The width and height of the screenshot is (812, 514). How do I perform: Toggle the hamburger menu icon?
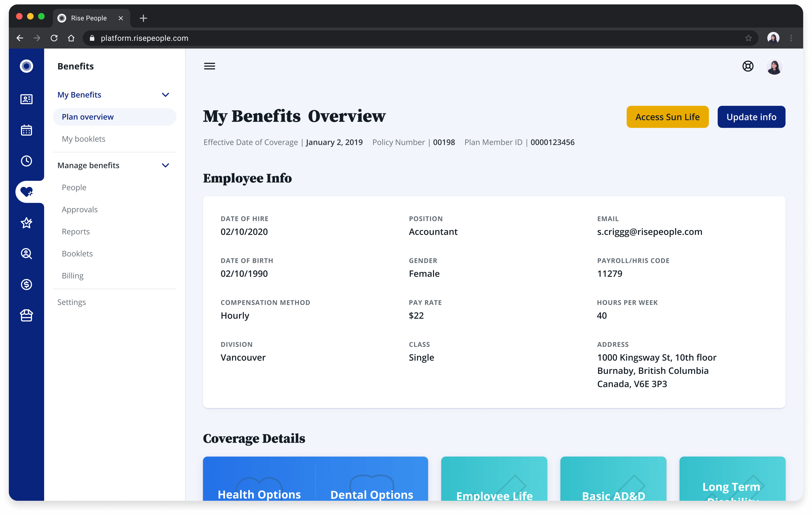click(x=209, y=66)
